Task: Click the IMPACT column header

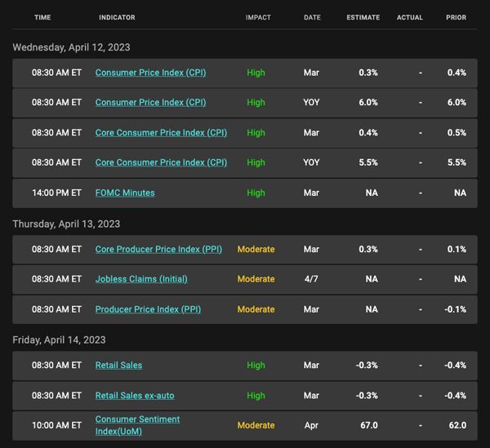Action: [x=258, y=17]
